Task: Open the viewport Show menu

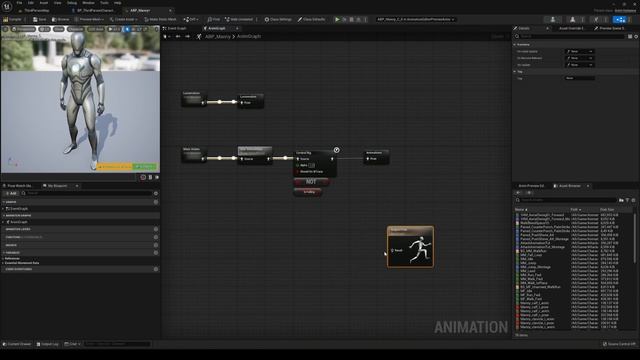Action: pos(59,29)
